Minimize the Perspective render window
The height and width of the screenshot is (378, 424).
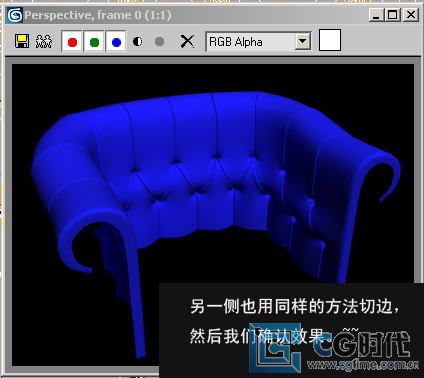[x=376, y=15]
